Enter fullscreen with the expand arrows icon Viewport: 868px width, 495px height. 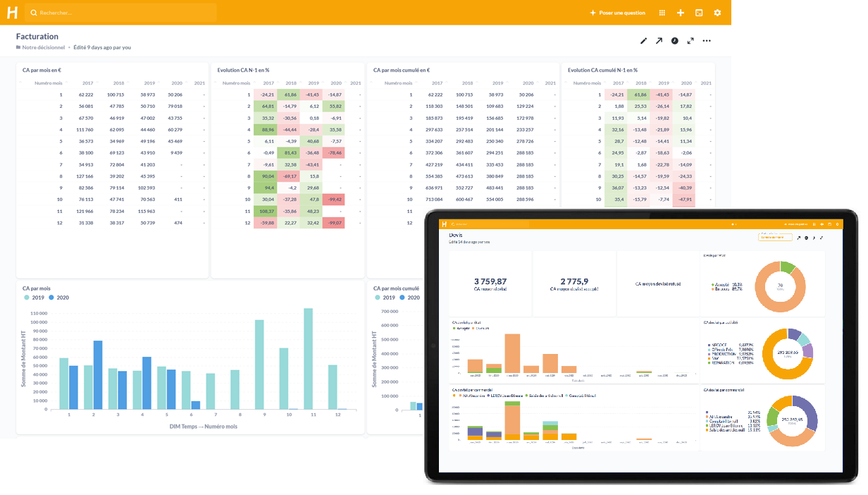pyautogui.click(x=690, y=41)
